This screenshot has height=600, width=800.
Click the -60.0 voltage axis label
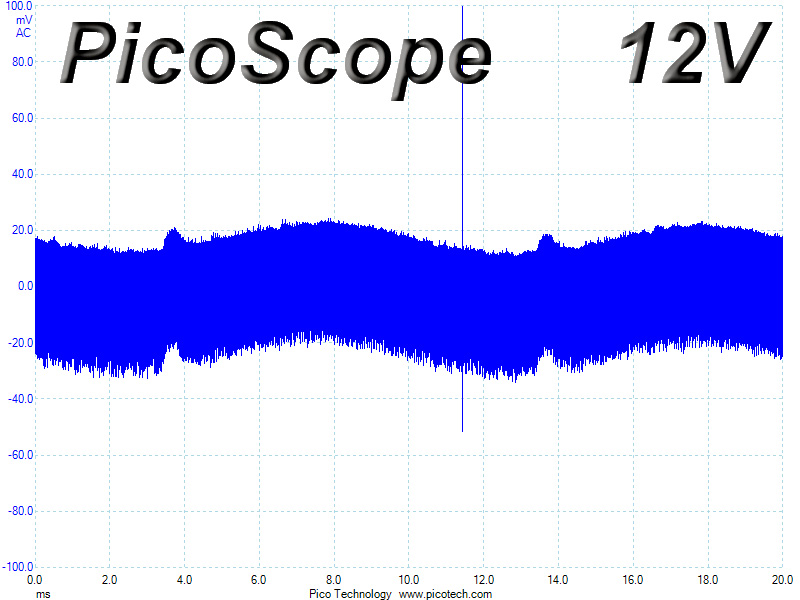coord(20,455)
